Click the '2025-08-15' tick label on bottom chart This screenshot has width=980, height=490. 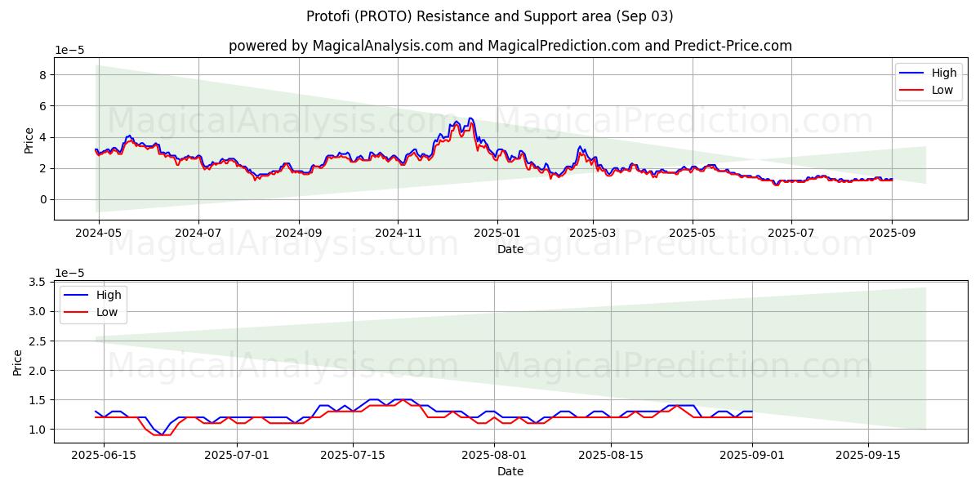[611, 455]
